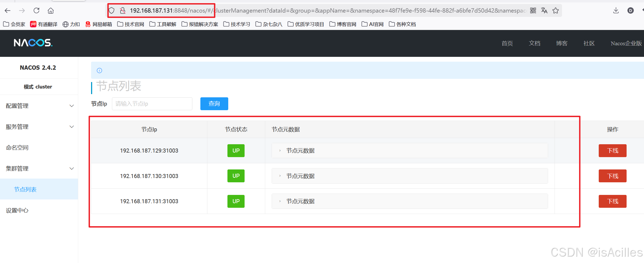Click the NACOS 2.4.2 version label
Screen dimensions: 644x263
pyautogui.click(x=38, y=68)
